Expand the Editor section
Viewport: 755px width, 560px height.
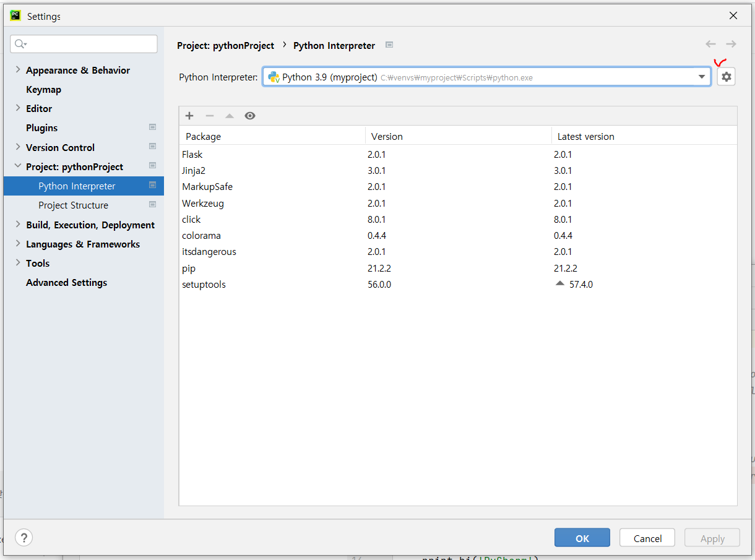tap(18, 108)
